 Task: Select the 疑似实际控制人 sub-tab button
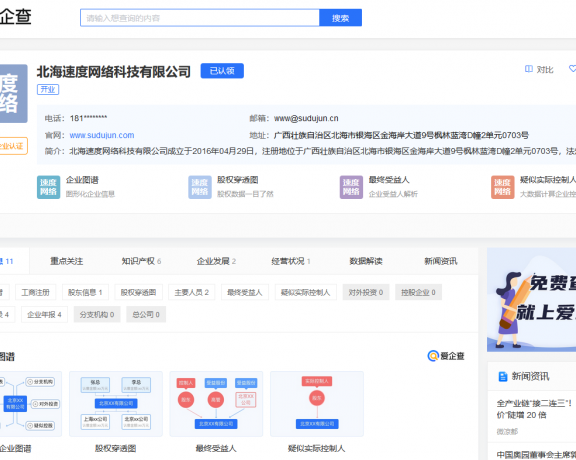[x=306, y=292]
